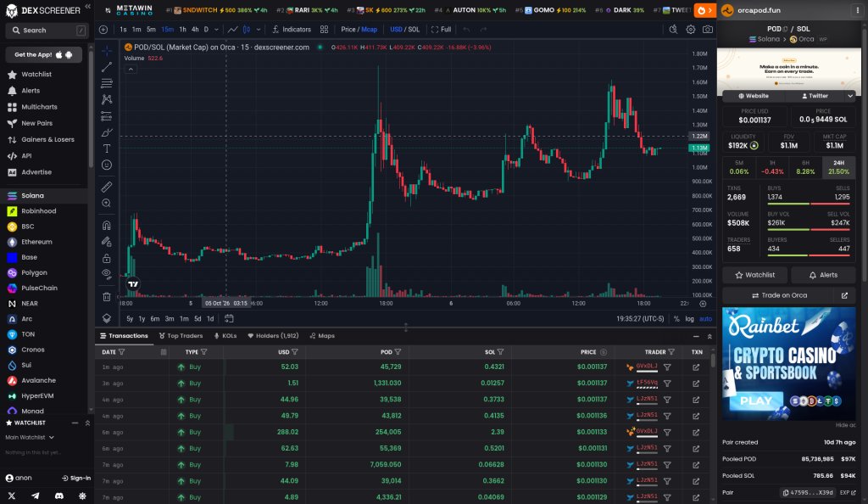The image size is (868, 504).
Task: Open the forecasting and position tools
Action: pyautogui.click(x=106, y=116)
